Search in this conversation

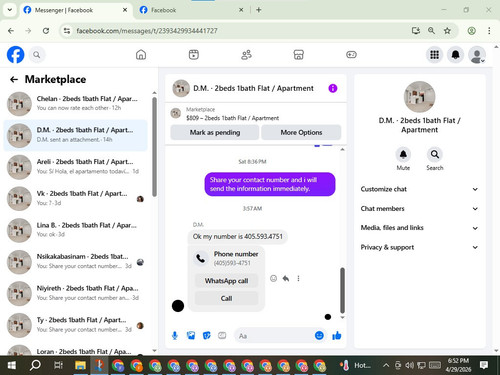pos(435,154)
